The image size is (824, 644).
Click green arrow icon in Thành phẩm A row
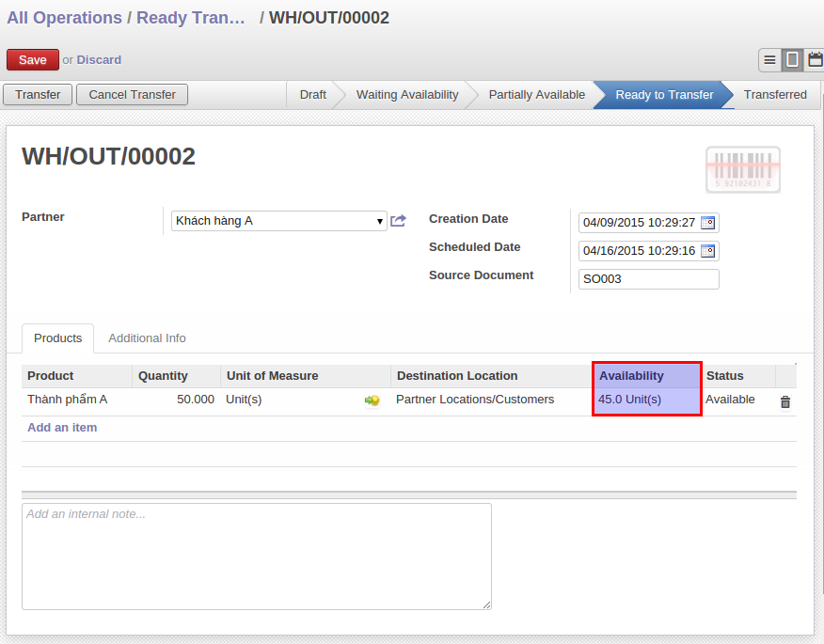click(372, 401)
